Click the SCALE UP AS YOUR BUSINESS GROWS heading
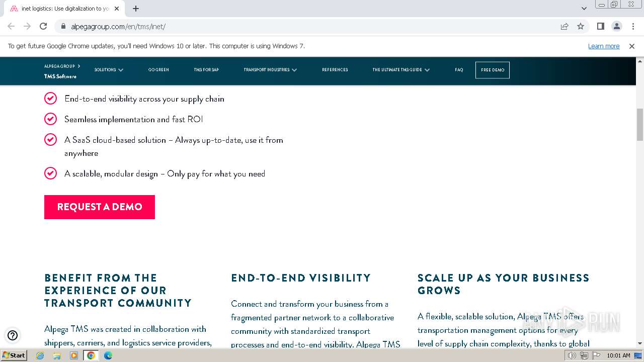 coord(504,284)
